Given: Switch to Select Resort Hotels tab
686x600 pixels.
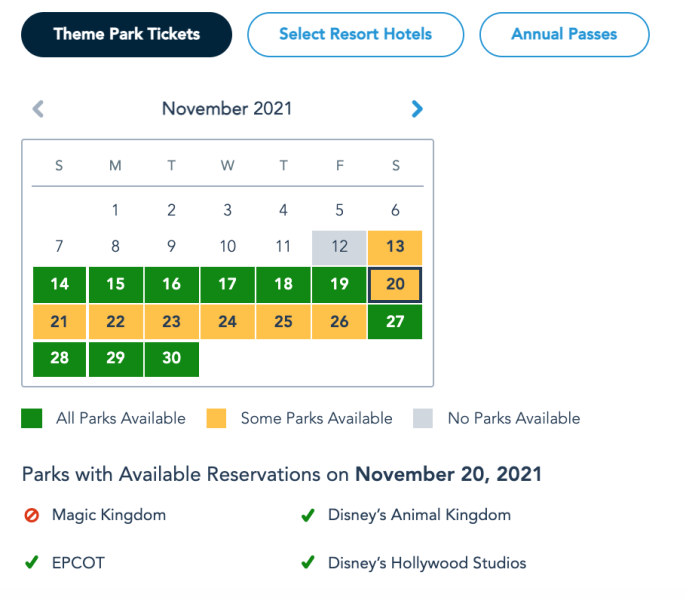Looking at the screenshot, I should coord(355,34).
